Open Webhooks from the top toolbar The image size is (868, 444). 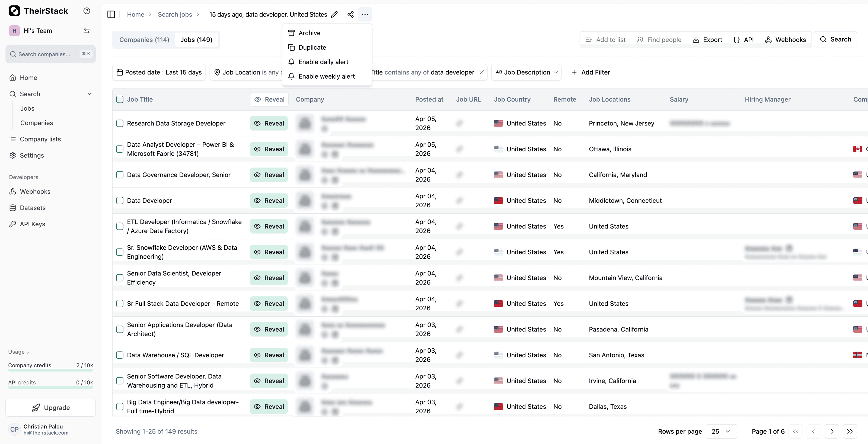[786, 39]
